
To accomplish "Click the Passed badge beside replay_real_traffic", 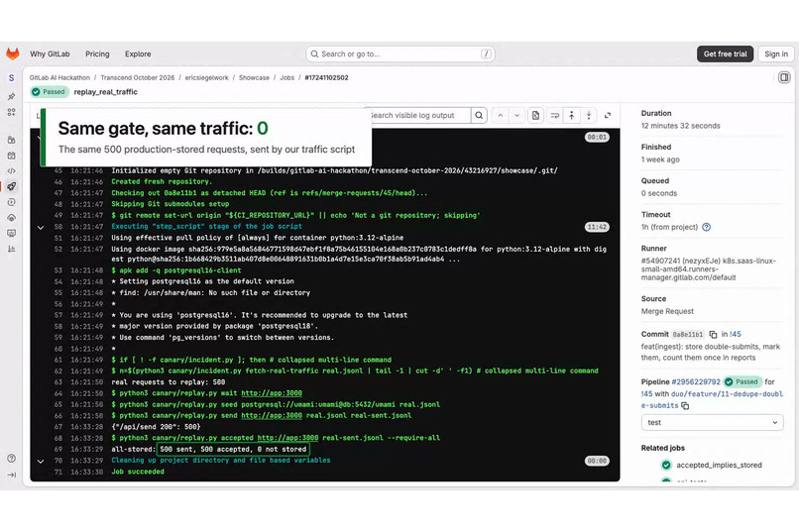I will [50, 91].
